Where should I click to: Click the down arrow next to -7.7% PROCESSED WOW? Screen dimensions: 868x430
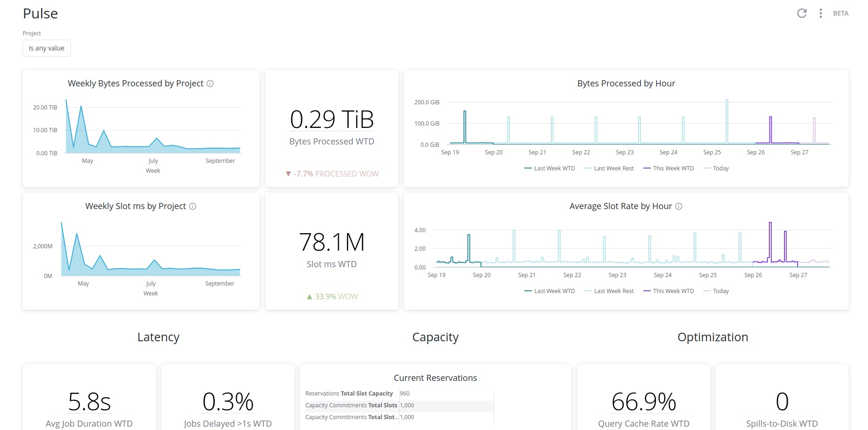tap(288, 174)
